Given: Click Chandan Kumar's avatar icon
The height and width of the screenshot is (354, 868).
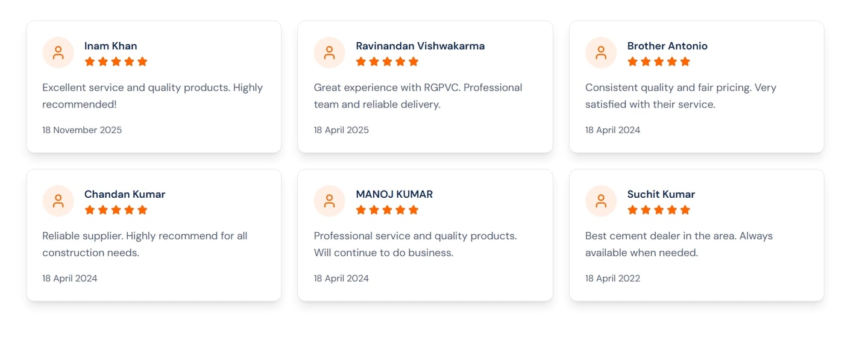Looking at the screenshot, I should (58, 201).
